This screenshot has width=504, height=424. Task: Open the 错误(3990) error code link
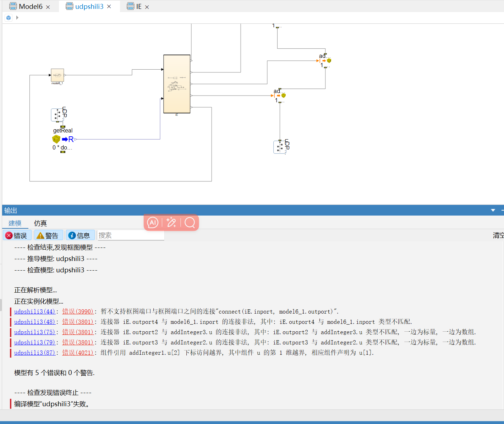78,311
